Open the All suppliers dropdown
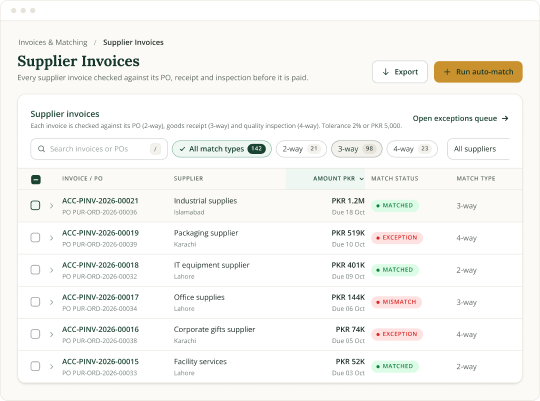This screenshot has height=401, width=540. tap(478, 149)
